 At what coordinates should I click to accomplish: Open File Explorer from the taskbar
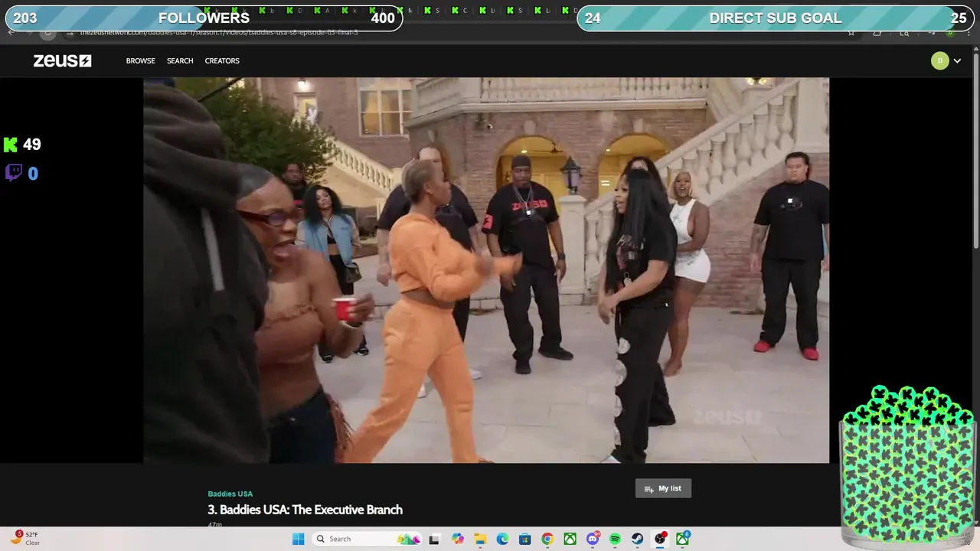[480, 539]
